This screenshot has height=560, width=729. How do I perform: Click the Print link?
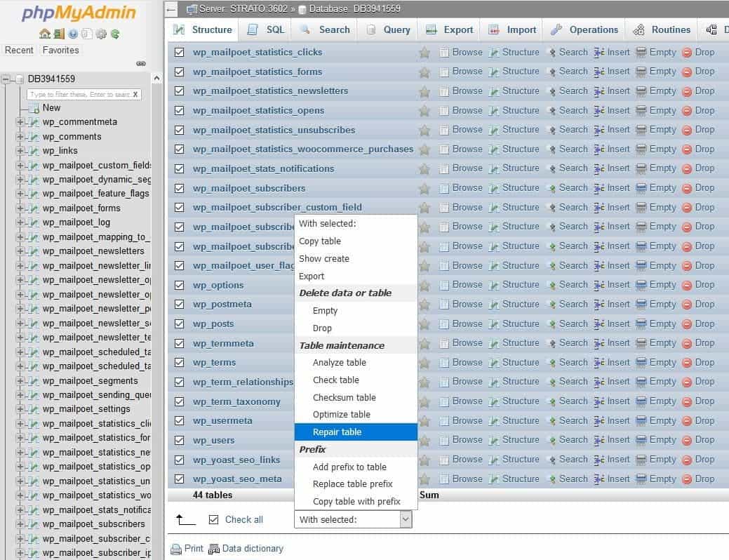[194, 549]
